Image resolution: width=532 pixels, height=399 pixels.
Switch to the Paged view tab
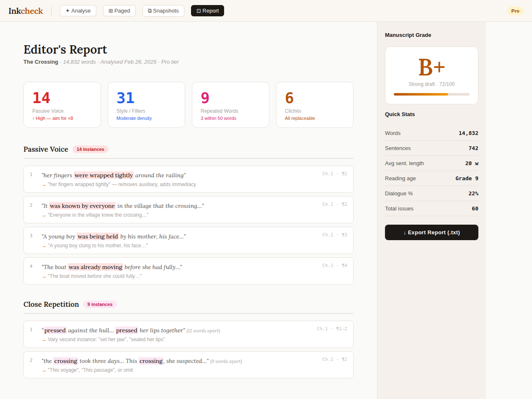pyautogui.click(x=119, y=10)
